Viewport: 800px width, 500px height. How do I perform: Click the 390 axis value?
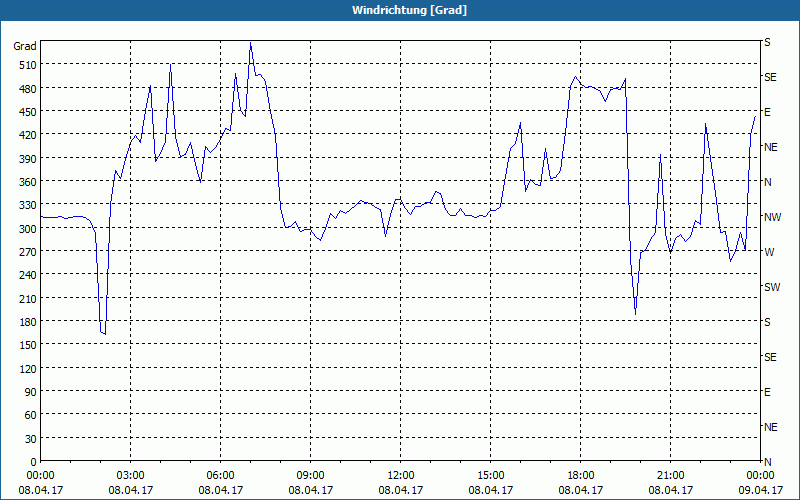[x=28, y=159]
